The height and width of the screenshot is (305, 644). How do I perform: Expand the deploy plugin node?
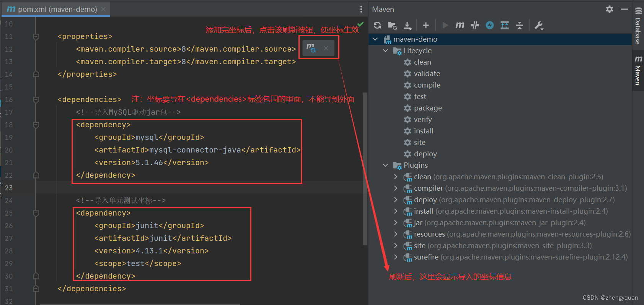pyautogui.click(x=396, y=200)
